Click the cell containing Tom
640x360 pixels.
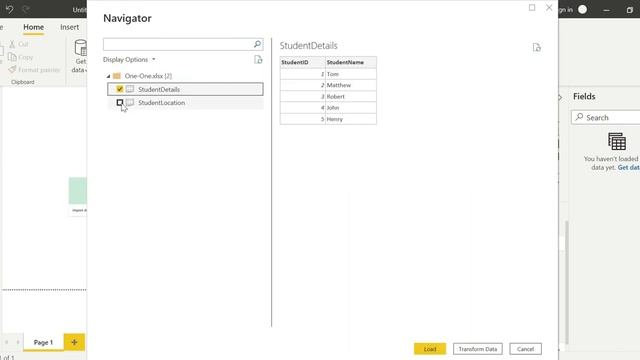pos(351,74)
